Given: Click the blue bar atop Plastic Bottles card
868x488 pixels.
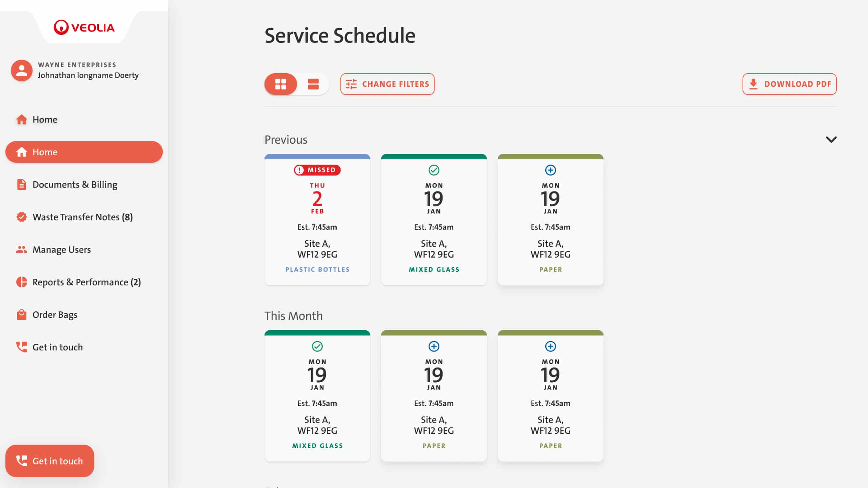Looking at the screenshot, I should click(x=317, y=157).
